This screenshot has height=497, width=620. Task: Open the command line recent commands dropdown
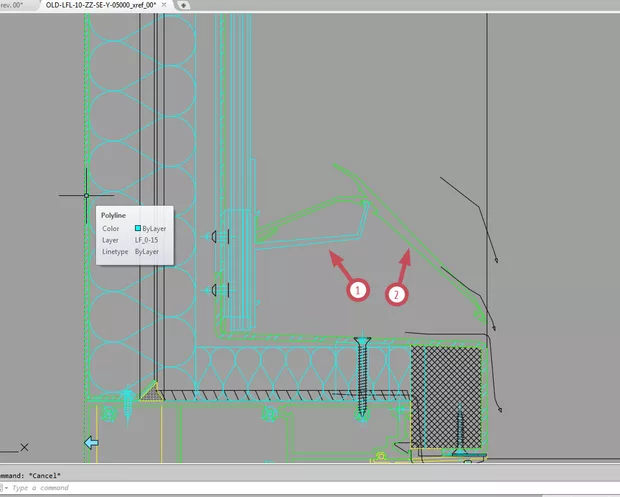6,488
